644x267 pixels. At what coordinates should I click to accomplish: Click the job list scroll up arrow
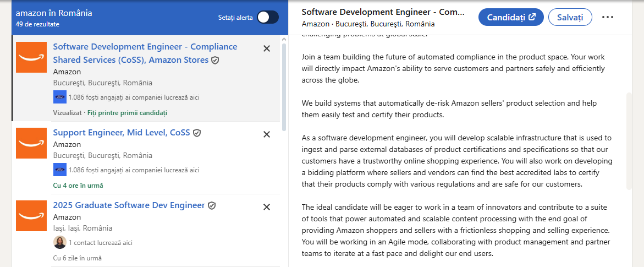(284, 39)
